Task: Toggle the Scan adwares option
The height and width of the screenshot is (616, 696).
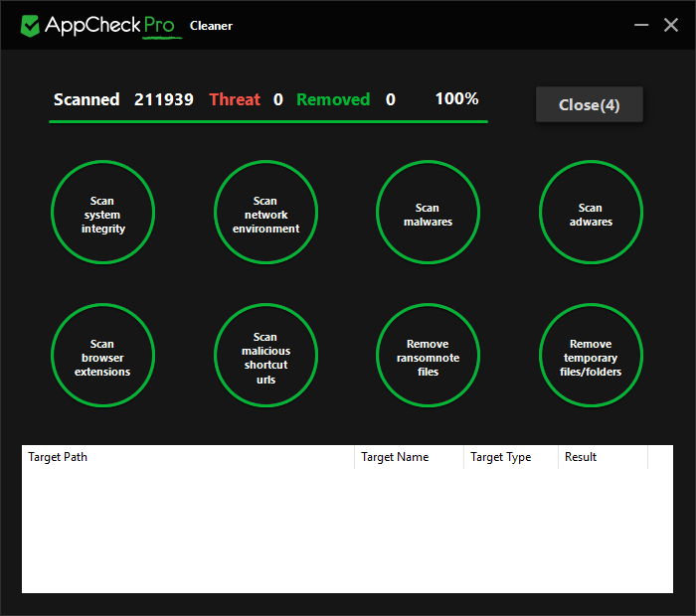Action: [591, 214]
